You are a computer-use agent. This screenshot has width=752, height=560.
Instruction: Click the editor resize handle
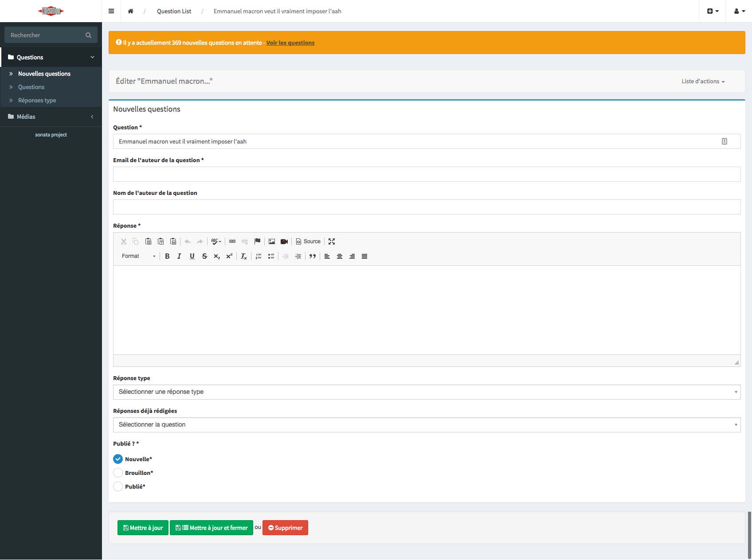coord(736,362)
